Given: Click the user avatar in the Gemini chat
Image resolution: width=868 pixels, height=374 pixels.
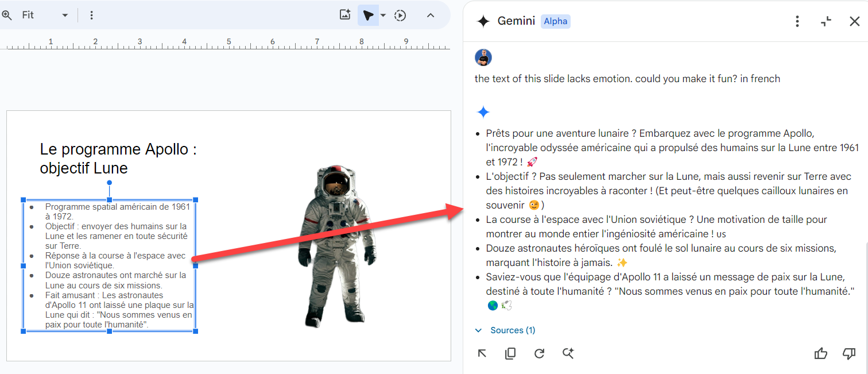Looking at the screenshot, I should (x=483, y=57).
